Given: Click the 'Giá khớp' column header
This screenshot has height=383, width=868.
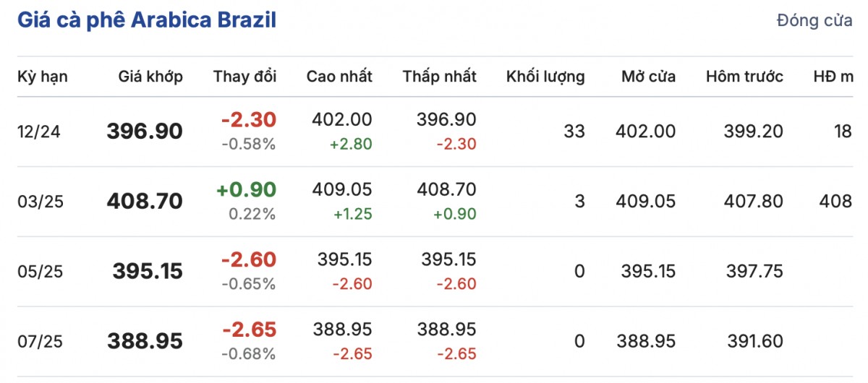Looking at the screenshot, I should pyautogui.click(x=150, y=77).
